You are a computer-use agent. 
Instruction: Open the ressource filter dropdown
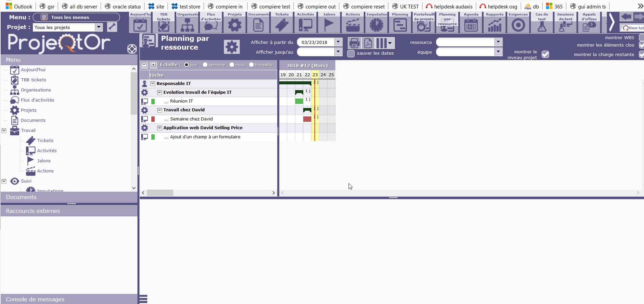click(498, 42)
